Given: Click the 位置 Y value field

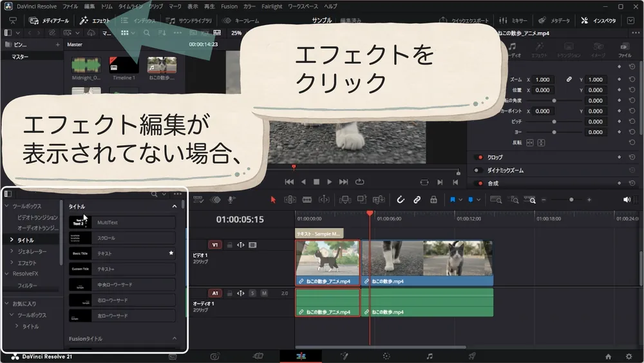Looking at the screenshot, I should click(x=596, y=90).
